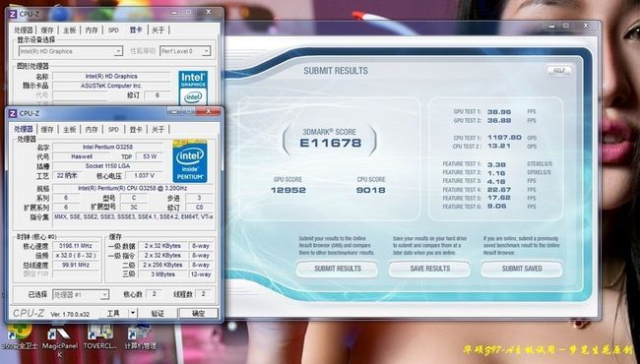
Task: Expand the Intel(R) HD Graphics device dropdown
Action: pos(118,51)
